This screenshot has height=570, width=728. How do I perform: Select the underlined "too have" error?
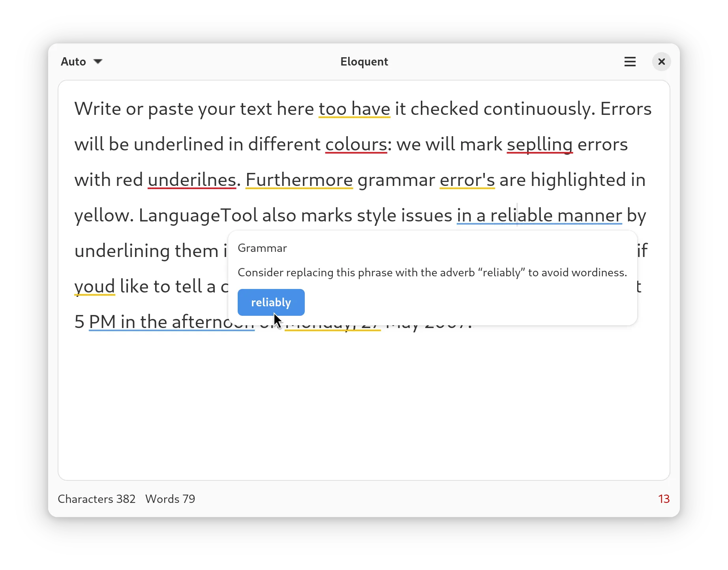pos(354,109)
